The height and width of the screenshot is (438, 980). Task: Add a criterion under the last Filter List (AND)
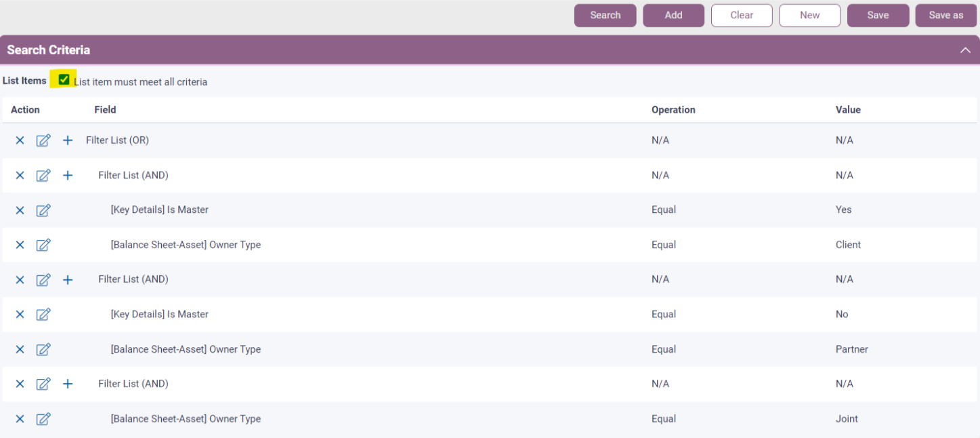click(67, 384)
